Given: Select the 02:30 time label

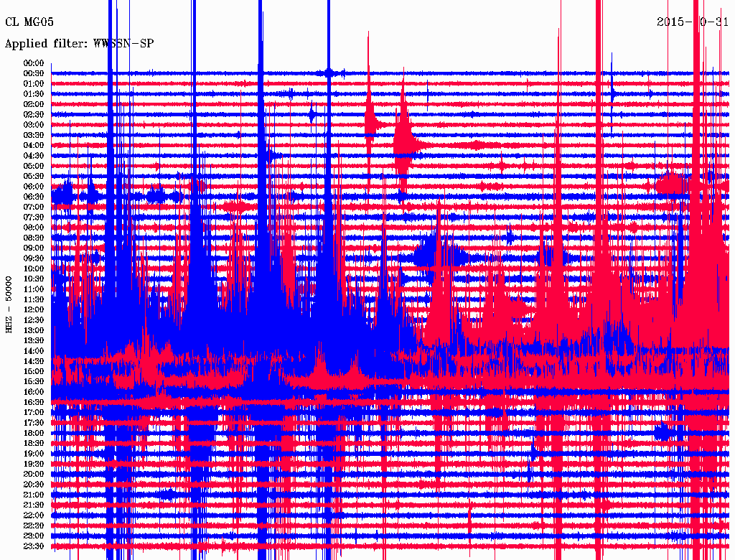Looking at the screenshot, I should click(x=34, y=115).
